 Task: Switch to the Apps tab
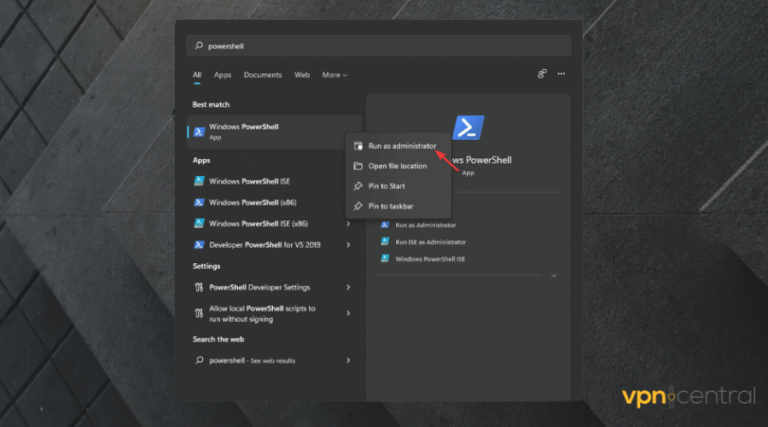222,75
